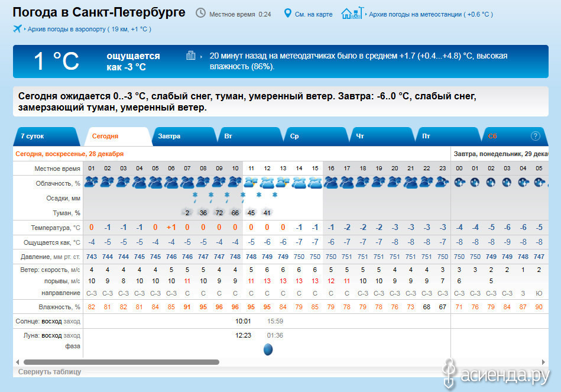Click the left arrow of the horizontal scrollbar

point(18,362)
